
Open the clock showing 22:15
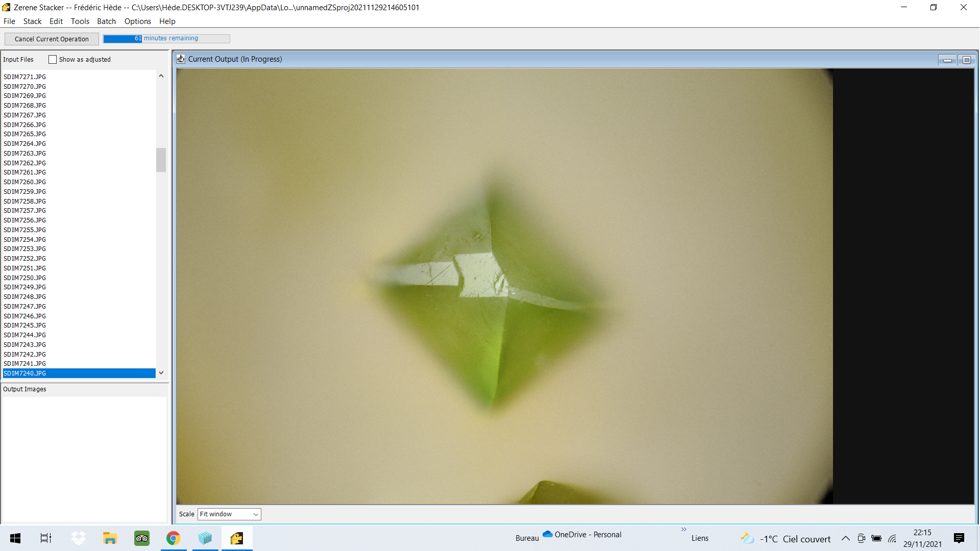click(x=922, y=538)
